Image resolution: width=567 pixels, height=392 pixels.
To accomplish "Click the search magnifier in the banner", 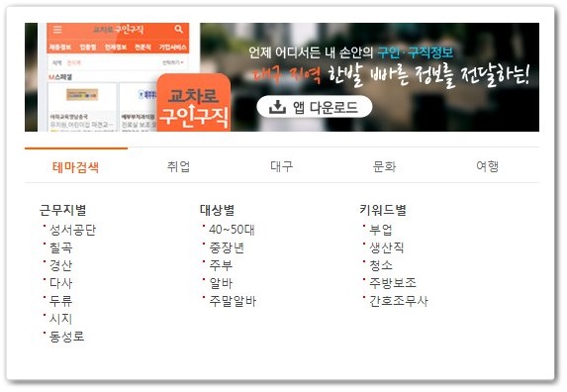I will pyautogui.click(x=179, y=29).
